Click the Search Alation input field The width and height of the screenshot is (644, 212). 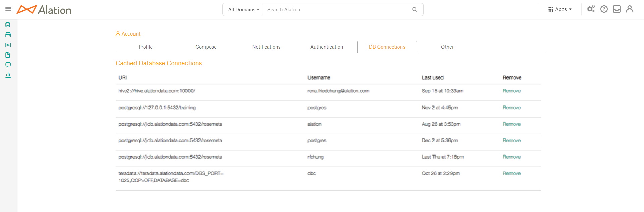click(x=337, y=10)
